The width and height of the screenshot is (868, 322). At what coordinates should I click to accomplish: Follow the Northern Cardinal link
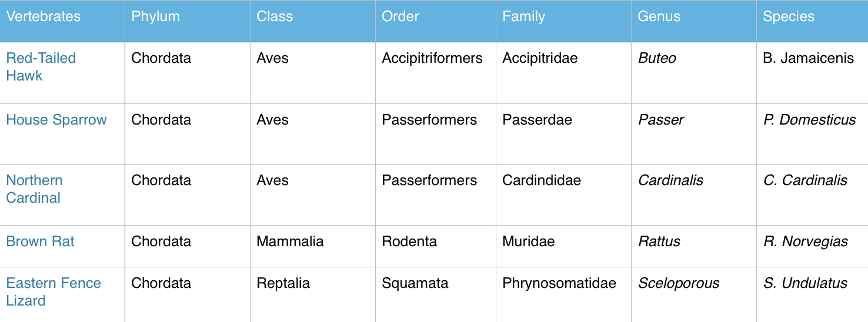click(x=34, y=189)
